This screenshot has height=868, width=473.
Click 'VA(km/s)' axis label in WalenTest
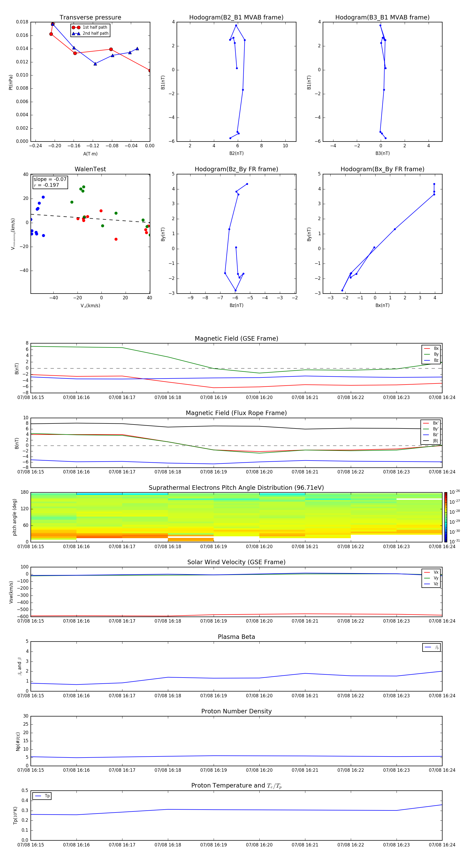click(90, 306)
